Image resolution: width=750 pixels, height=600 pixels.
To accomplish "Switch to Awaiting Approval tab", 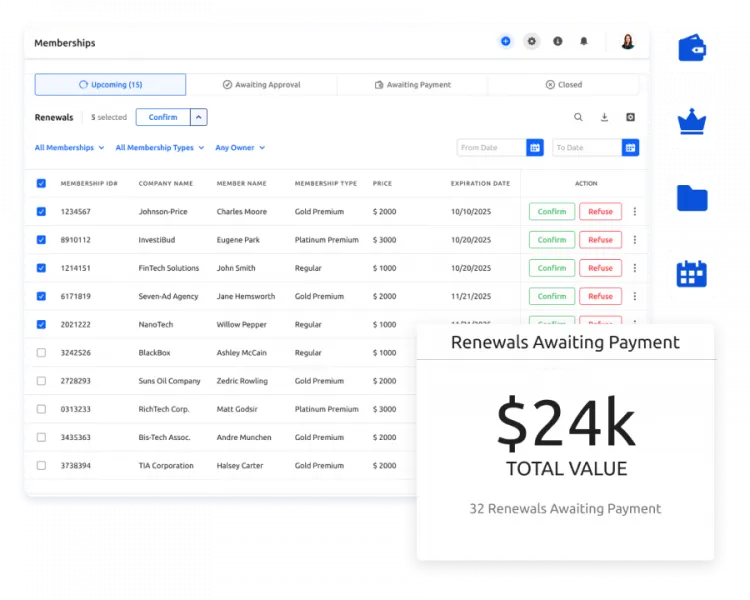I will click(x=261, y=85).
